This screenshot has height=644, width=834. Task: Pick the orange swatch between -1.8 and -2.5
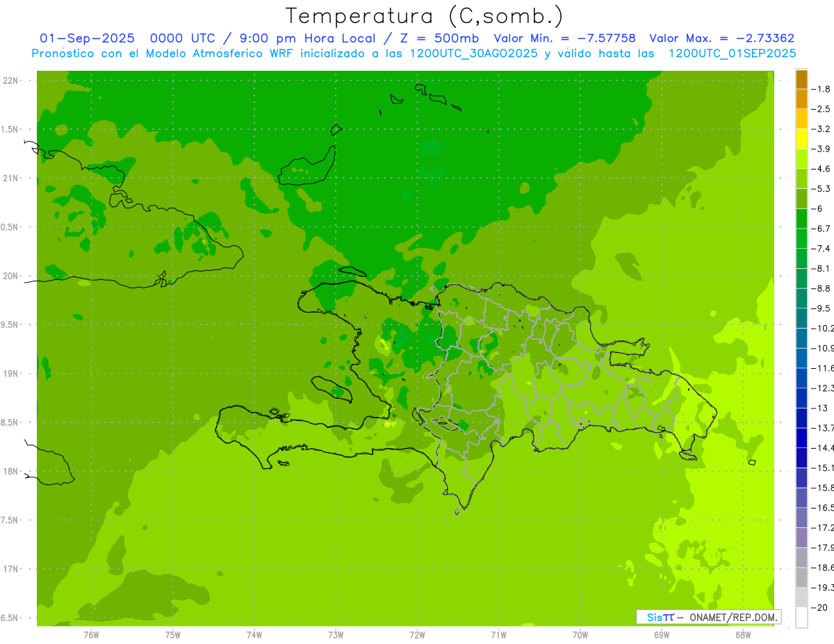click(x=801, y=99)
